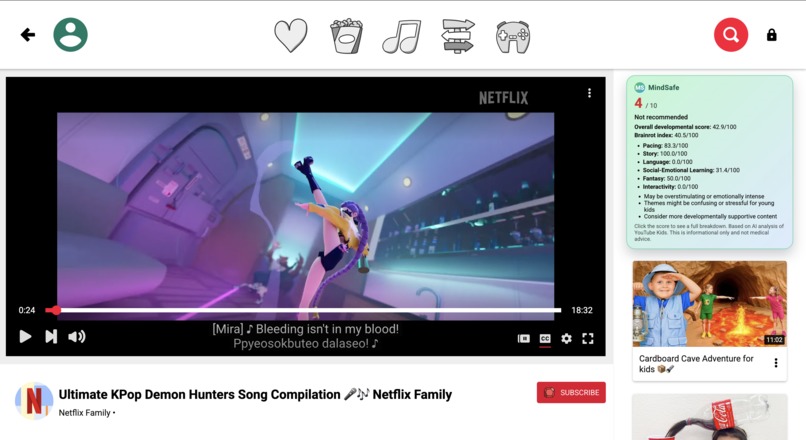The height and width of the screenshot is (440, 806).
Task: Open the Netflix Family channel link
Action: point(84,413)
